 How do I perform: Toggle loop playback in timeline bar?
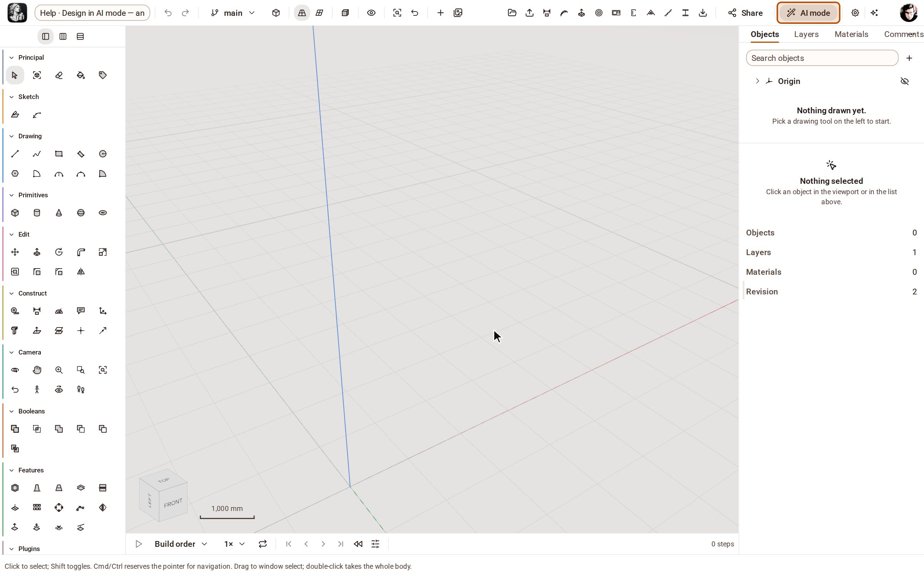pos(263,544)
